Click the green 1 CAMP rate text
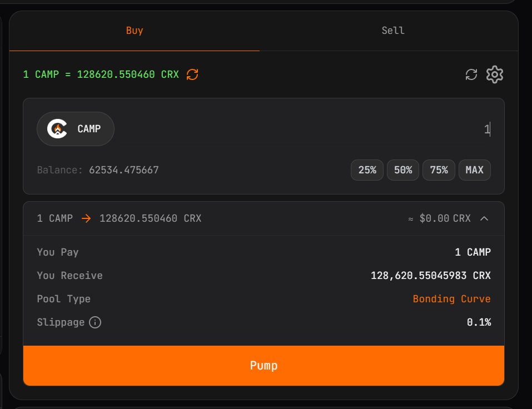Viewport: 532px width, 409px height. click(101, 74)
